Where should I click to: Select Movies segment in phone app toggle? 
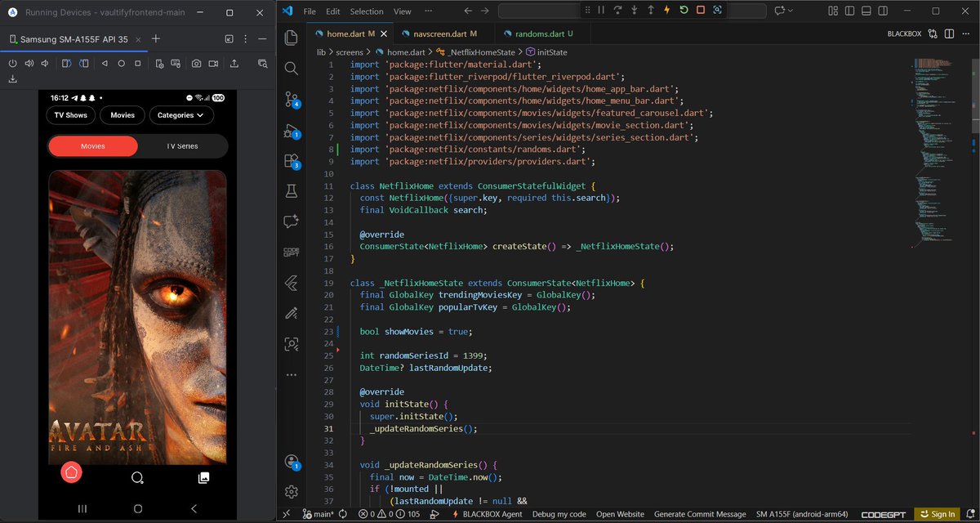point(92,146)
